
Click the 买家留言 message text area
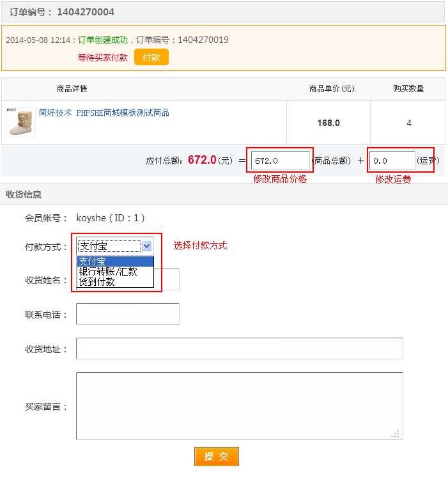pos(239,405)
